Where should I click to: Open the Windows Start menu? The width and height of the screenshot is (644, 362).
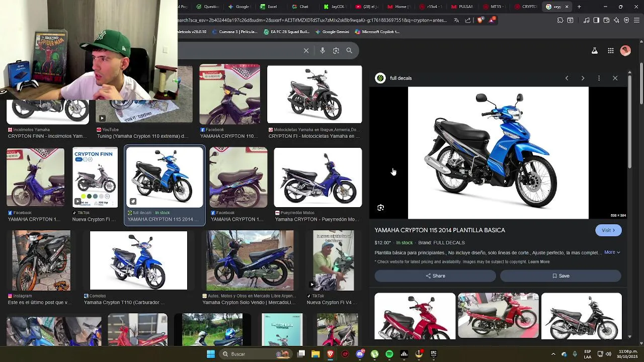click(211, 354)
